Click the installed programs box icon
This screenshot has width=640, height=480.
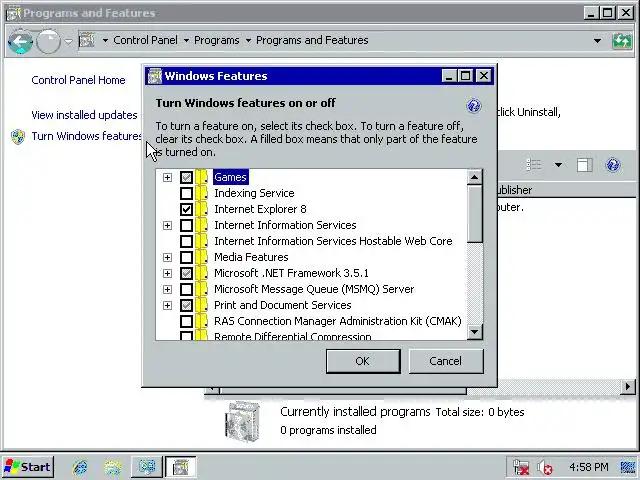[x=242, y=421]
